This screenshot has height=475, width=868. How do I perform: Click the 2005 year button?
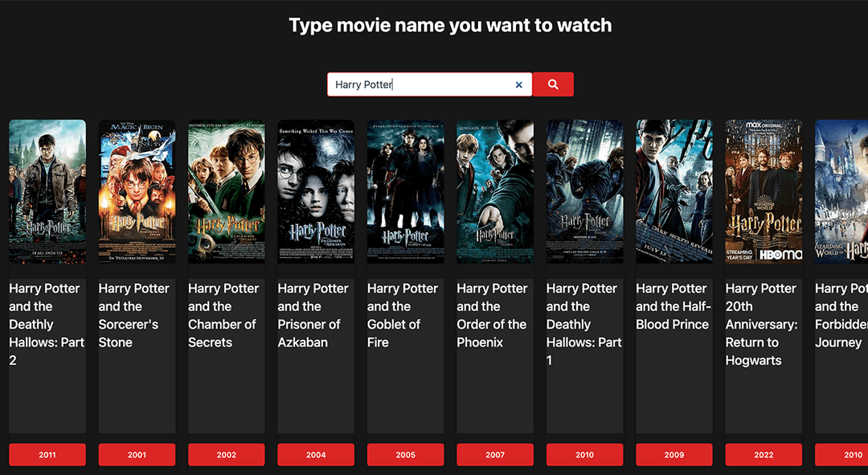tap(406, 455)
